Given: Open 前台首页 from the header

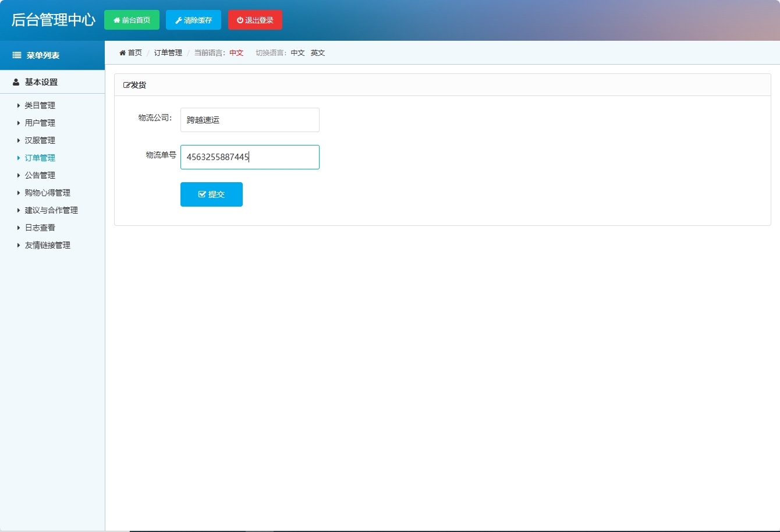Looking at the screenshot, I should pyautogui.click(x=132, y=20).
